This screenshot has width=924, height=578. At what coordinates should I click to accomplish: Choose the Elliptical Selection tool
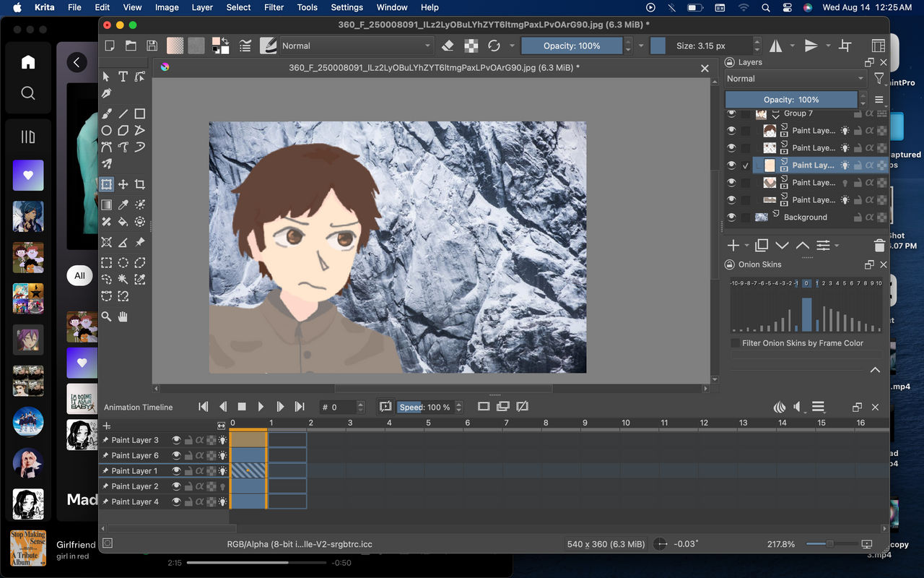coord(123,262)
